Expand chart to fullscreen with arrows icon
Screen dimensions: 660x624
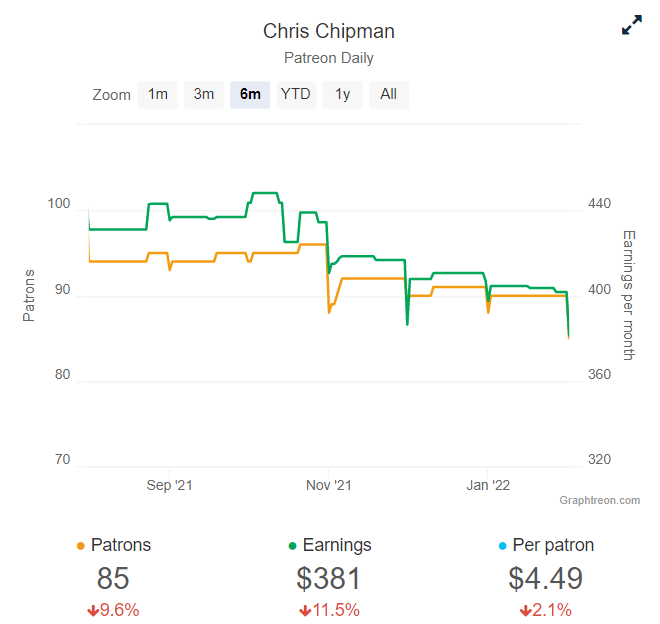click(x=632, y=25)
